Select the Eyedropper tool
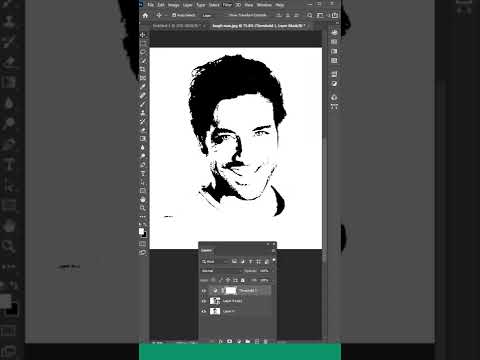The width and height of the screenshot is (480, 360). [x=143, y=87]
